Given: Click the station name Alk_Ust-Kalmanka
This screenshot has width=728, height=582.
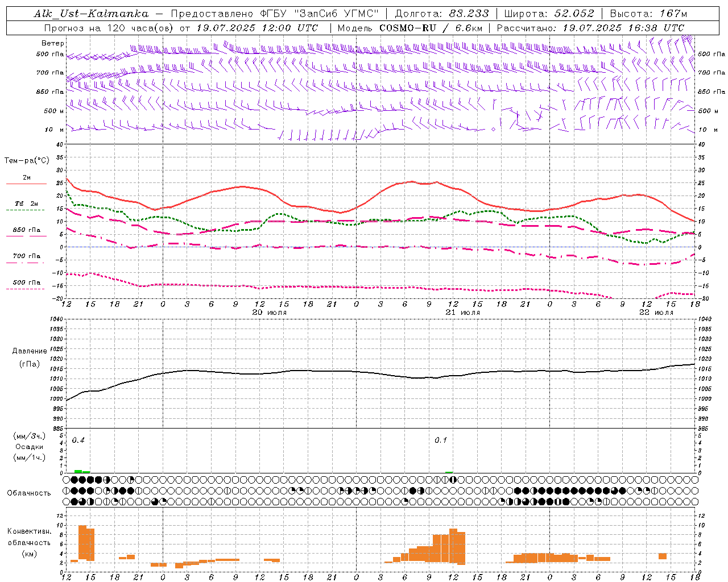Looking at the screenshot, I should (x=91, y=14).
